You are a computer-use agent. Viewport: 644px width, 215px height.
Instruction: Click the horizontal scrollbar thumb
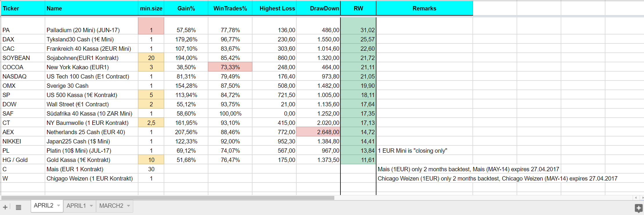[x=168, y=198]
